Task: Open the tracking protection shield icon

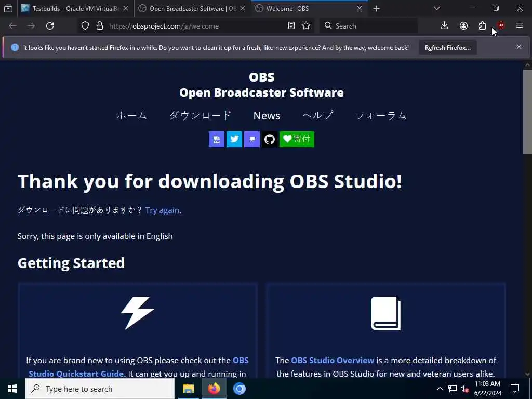Action: [x=85, y=26]
